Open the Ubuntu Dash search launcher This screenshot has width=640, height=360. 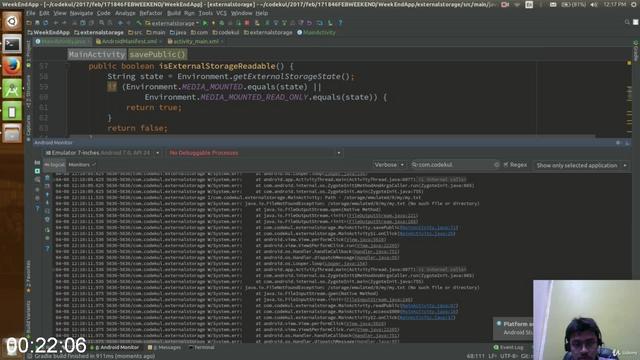pyautogui.click(x=12, y=22)
